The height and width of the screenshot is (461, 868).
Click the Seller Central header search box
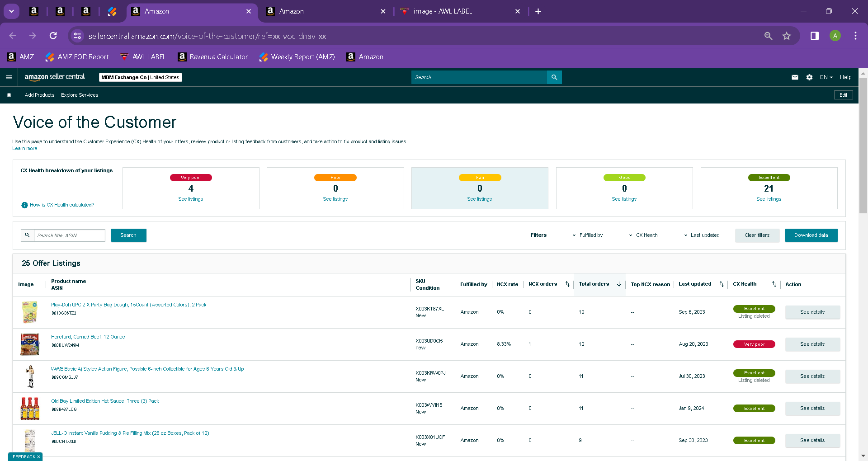479,77
